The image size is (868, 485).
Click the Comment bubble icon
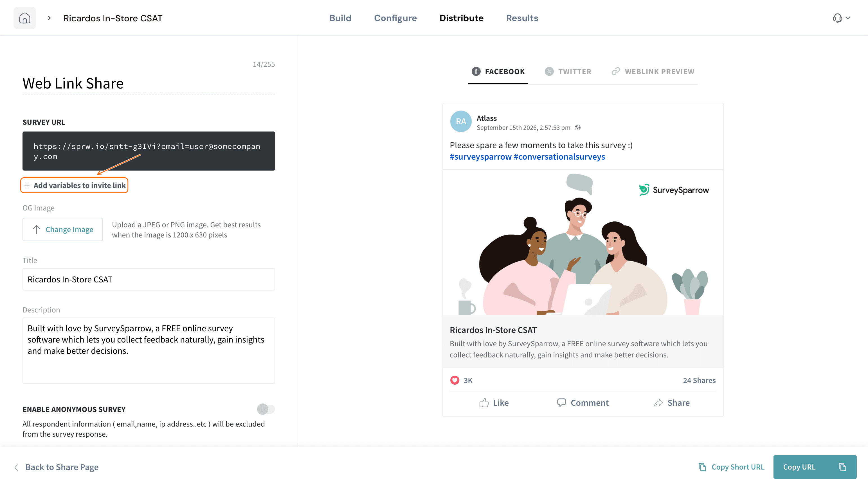point(561,403)
